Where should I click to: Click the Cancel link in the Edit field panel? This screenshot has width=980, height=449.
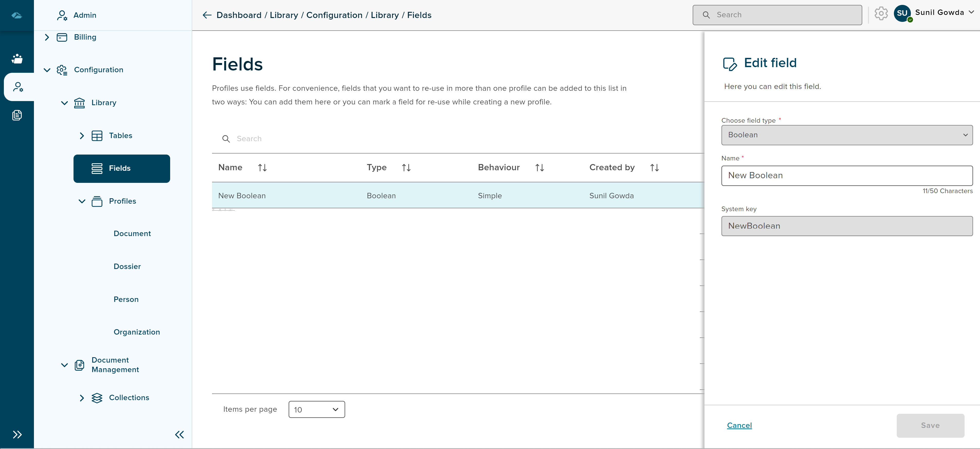[x=739, y=425]
